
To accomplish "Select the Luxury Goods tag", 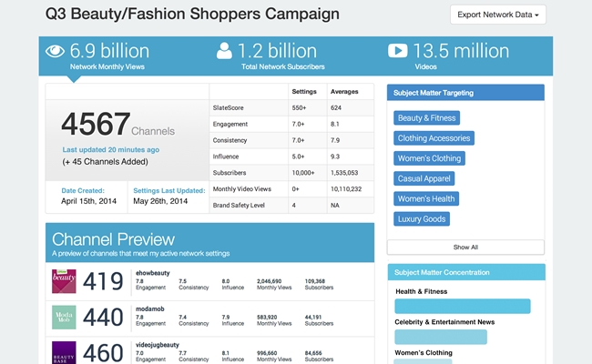I will (422, 218).
